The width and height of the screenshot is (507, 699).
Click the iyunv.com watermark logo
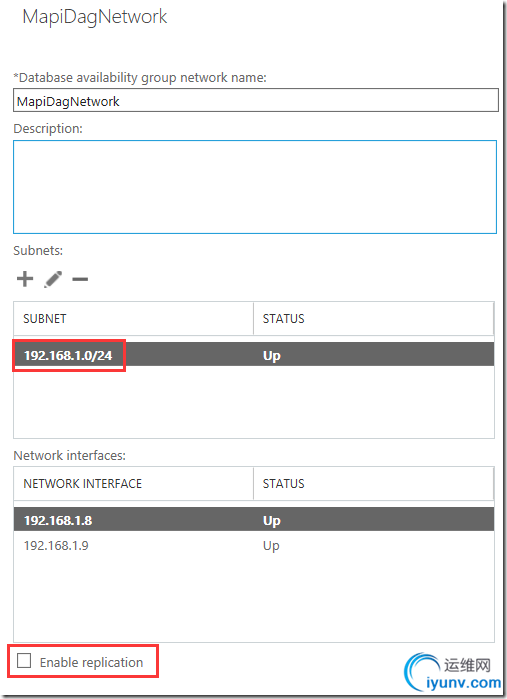(453, 672)
